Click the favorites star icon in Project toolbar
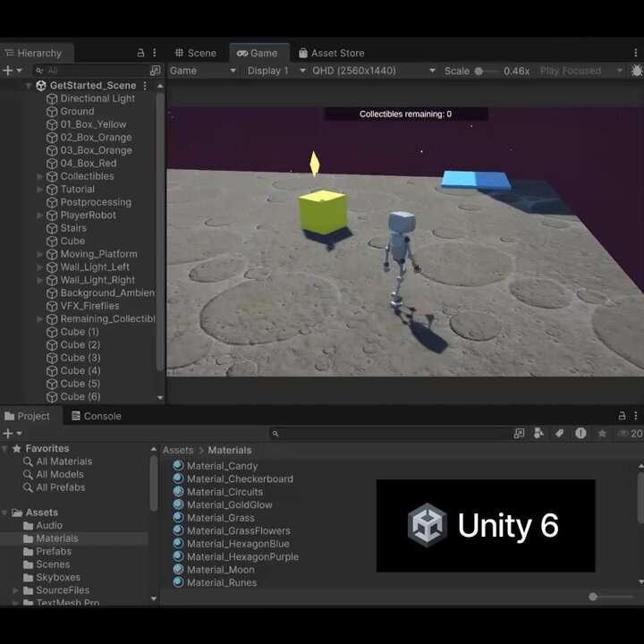 pos(602,433)
